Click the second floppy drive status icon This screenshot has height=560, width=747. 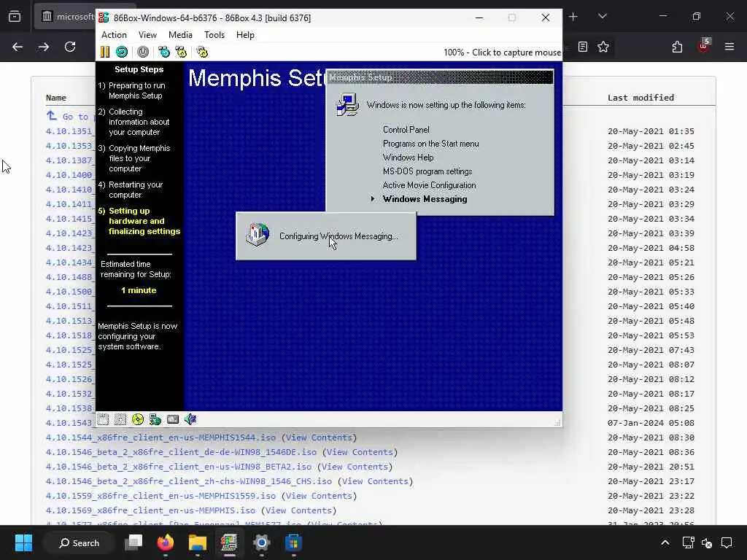coord(120,419)
